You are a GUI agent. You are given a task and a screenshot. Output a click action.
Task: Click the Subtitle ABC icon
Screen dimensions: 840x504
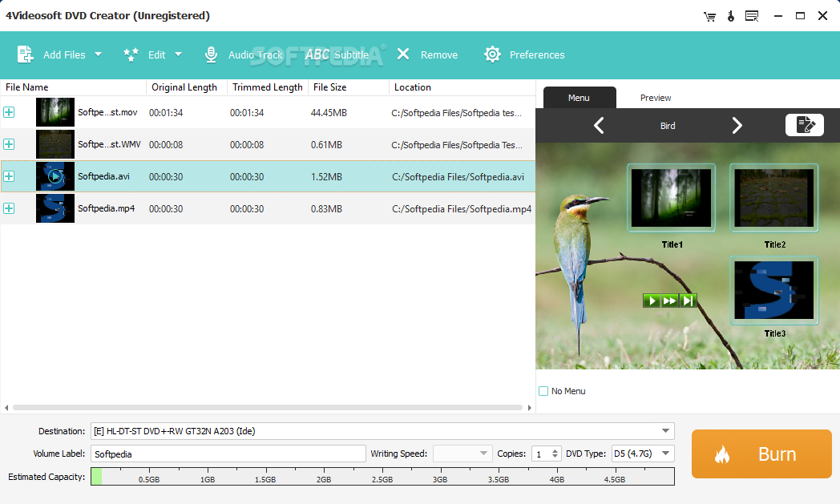pos(317,54)
